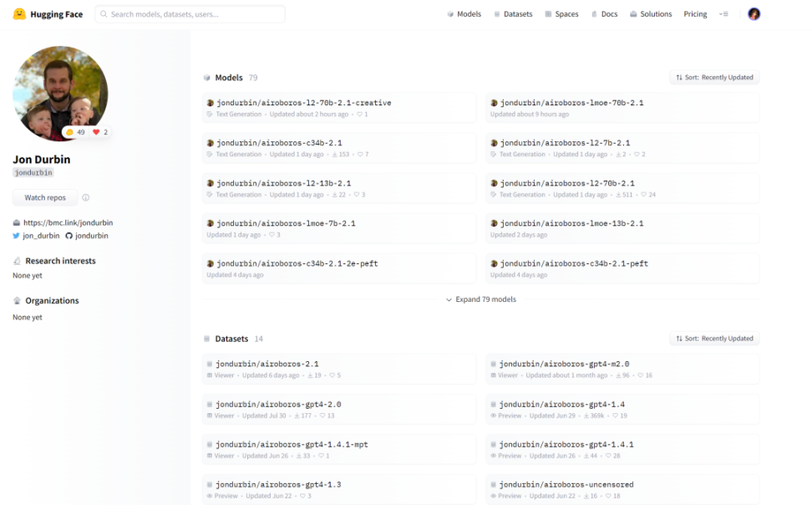The height and width of the screenshot is (505, 812).
Task: Go to Spaces in top navigation
Action: pyautogui.click(x=561, y=14)
